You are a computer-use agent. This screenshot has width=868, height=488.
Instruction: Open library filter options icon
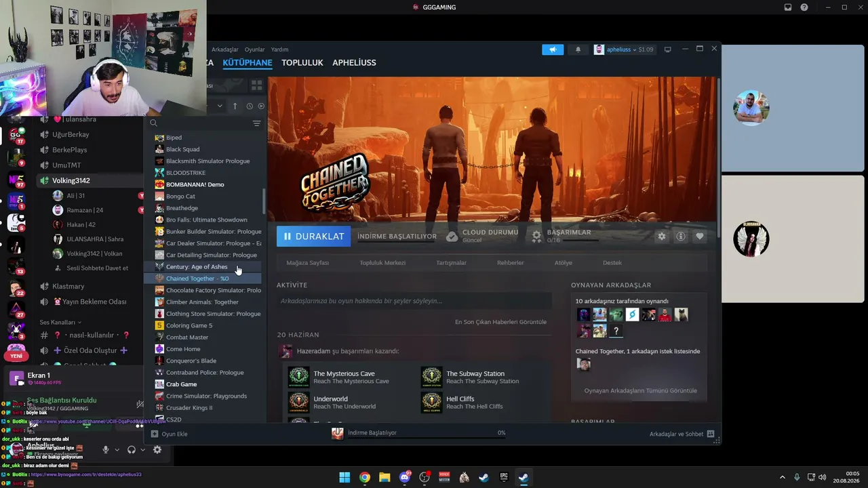coord(256,123)
